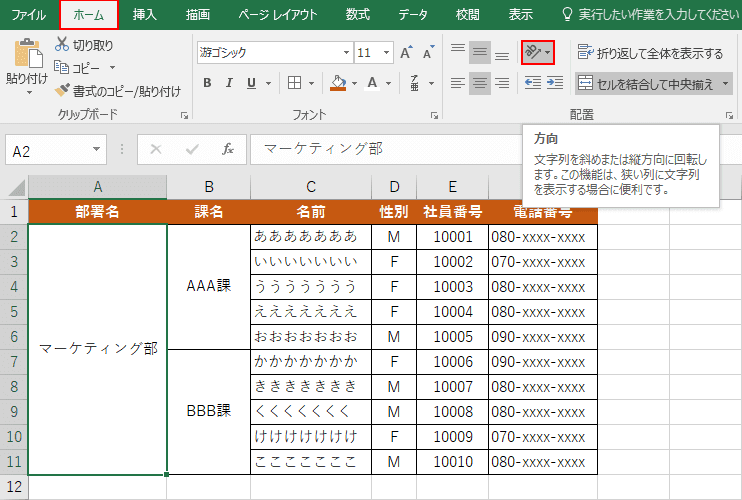Open the Paste options dropdown arrow
The width and height of the screenshot is (742, 500).
(x=29, y=93)
